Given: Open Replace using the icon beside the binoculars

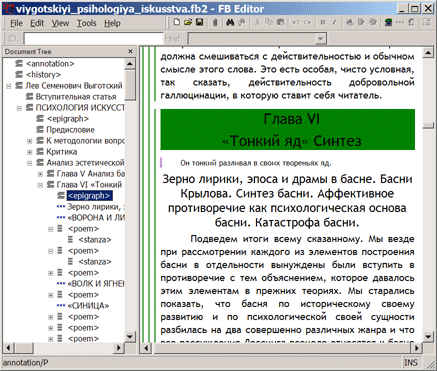Looking at the screenshot, I should tap(242, 22).
